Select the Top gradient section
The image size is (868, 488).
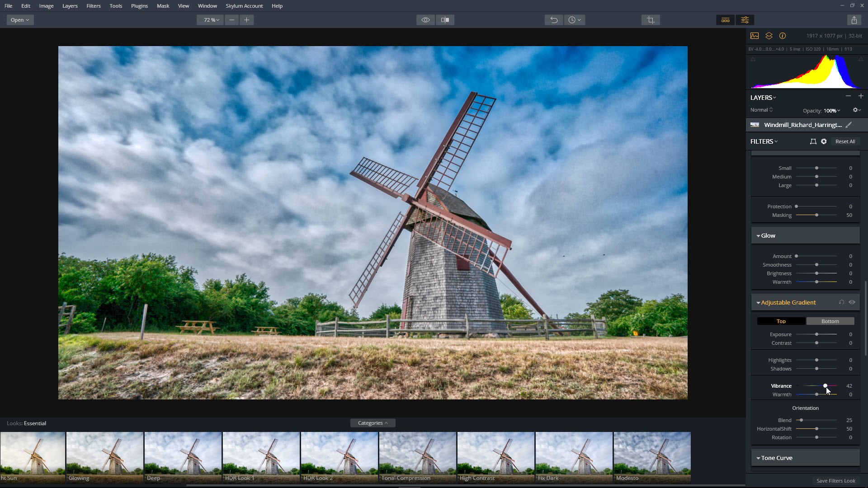(781, 321)
